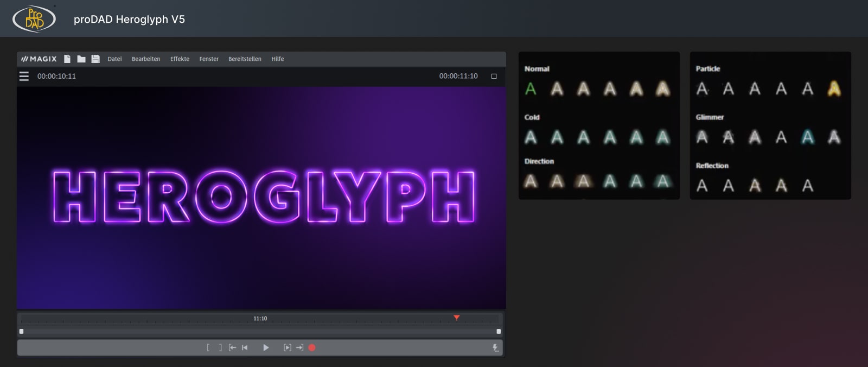
Task: Start playback with the play button
Action: click(266, 347)
